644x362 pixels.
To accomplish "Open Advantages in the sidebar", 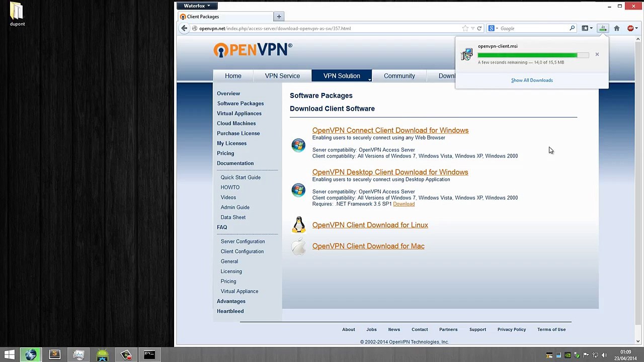I will [x=231, y=301].
